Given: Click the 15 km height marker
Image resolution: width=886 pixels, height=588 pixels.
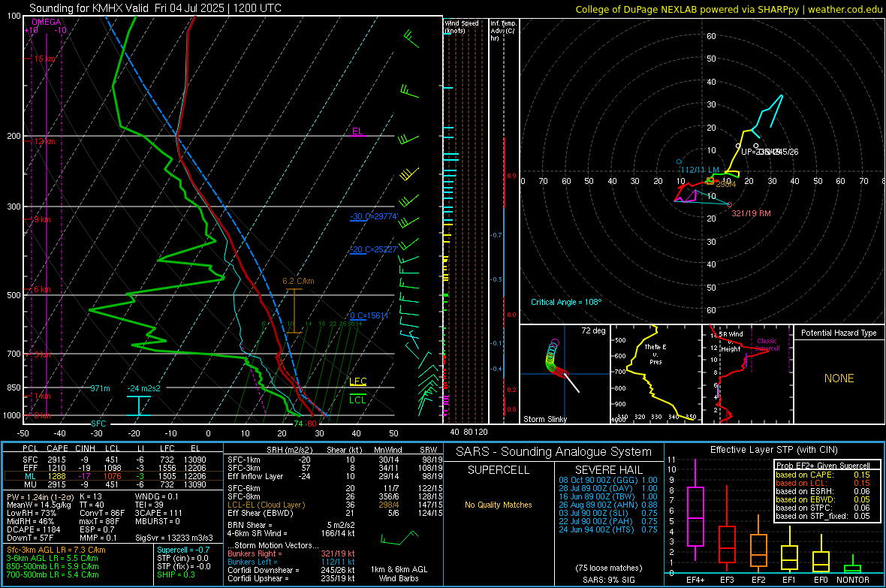Looking at the screenshot, I should tap(45, 59).
